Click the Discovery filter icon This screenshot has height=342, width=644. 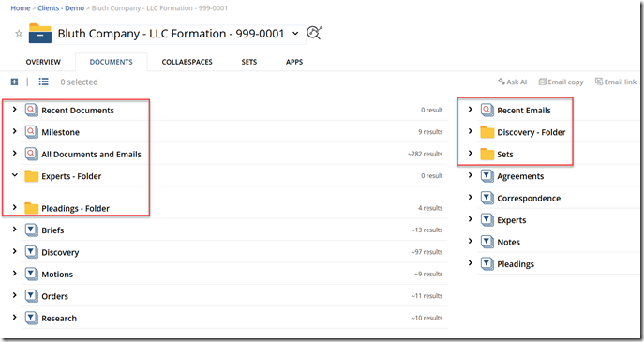(32, 252)
